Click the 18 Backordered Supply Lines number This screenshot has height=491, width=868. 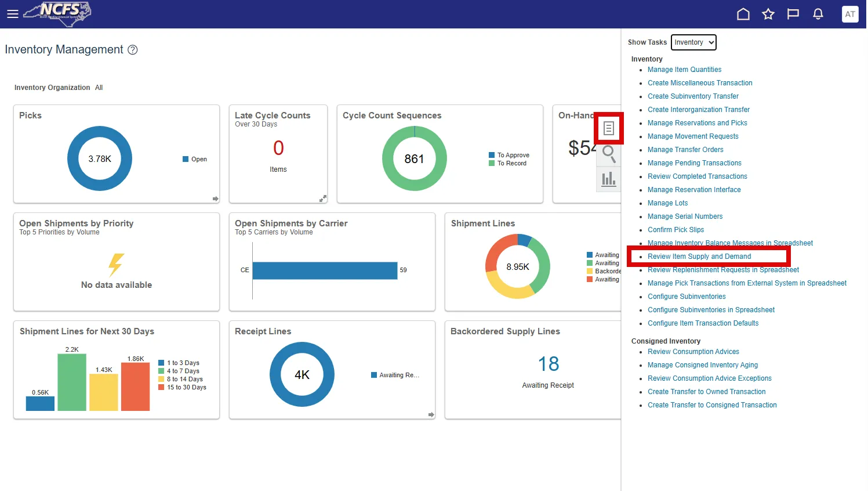coord(548,364)
